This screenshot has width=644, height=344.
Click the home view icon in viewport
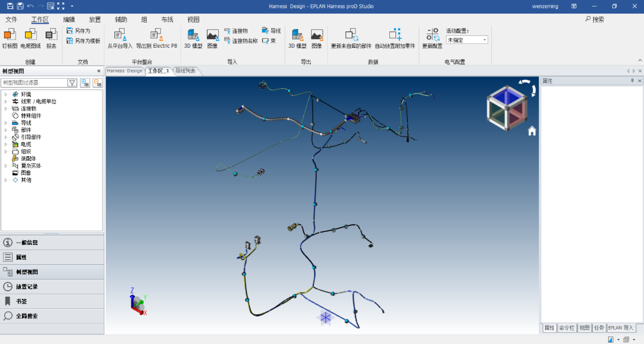coord(532,131)
